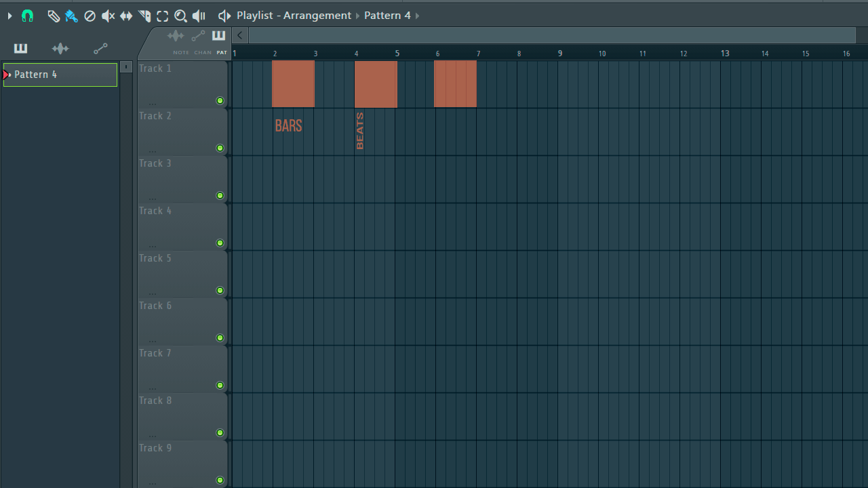Disable Track 9 via its status light
Screen dimensions: 868x488
click(x=220, y=480)
